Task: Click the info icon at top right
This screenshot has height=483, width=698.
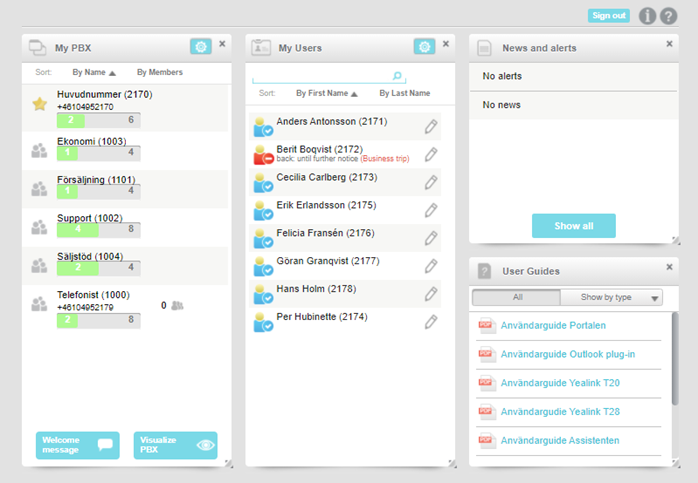Action: pos(647,16)
